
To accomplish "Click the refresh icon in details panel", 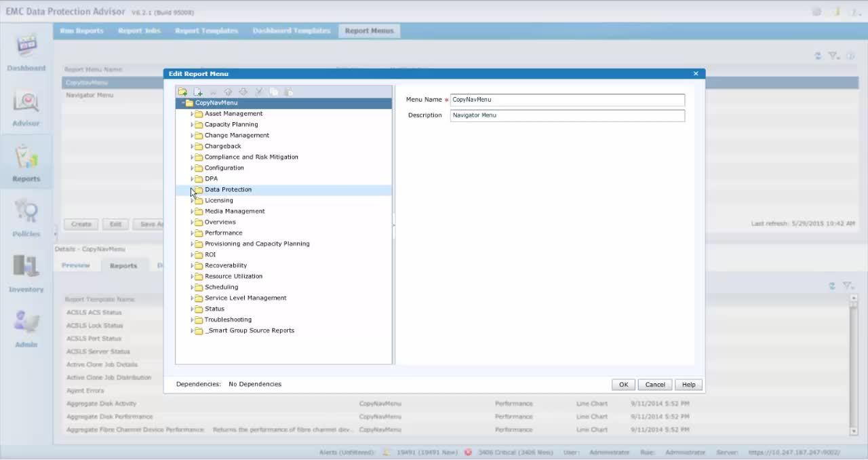I will (x=832, y=286).
